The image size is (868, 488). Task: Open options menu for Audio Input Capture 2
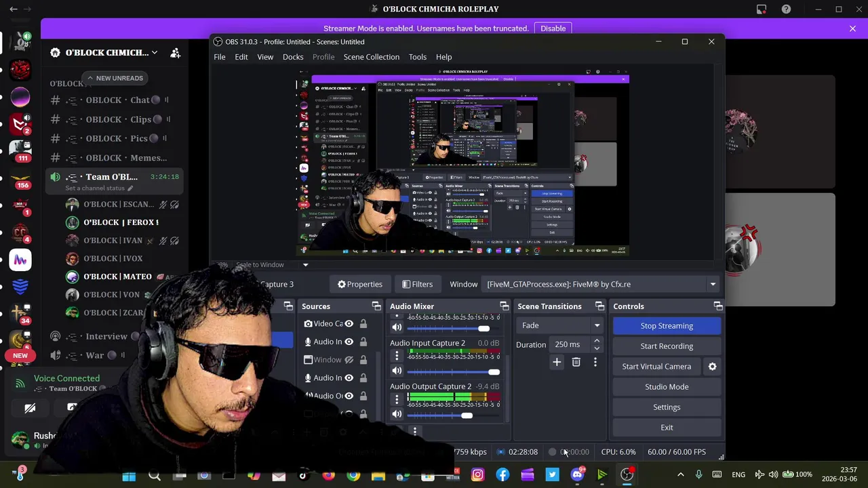coord(397,356)
